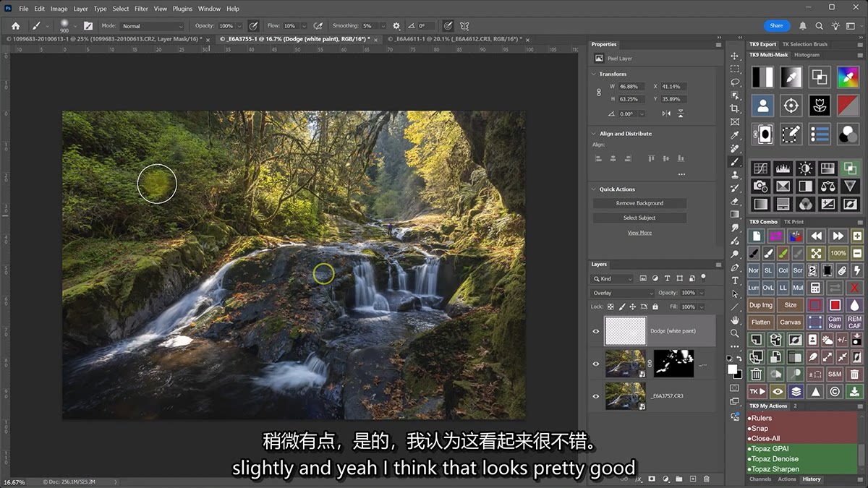Viewport: 868px width, 488px height.
Task: Click the create new layer icon
Action: (693, 479)
